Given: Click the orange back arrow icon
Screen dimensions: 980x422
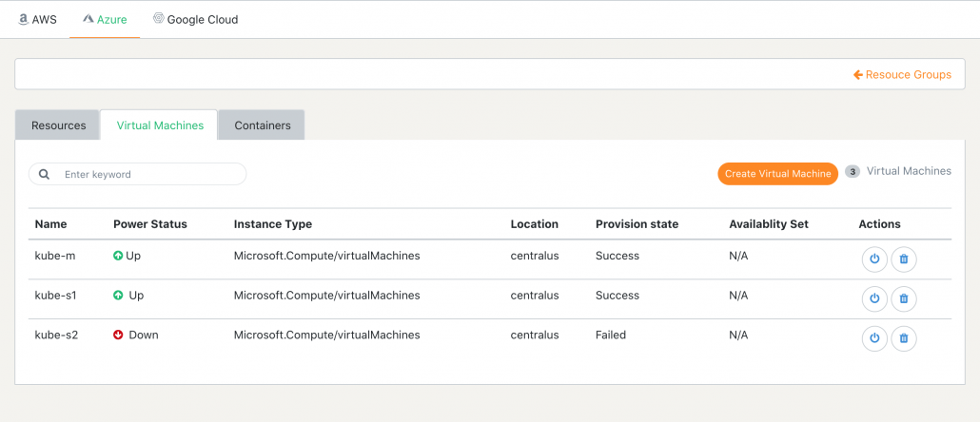Looking at the screenshot, I should pos(858,75).
